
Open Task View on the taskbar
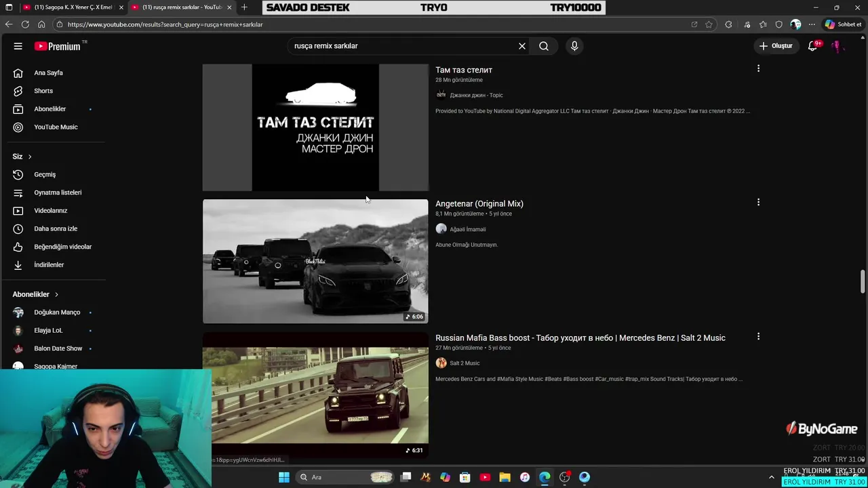click(x=406, y=477)
